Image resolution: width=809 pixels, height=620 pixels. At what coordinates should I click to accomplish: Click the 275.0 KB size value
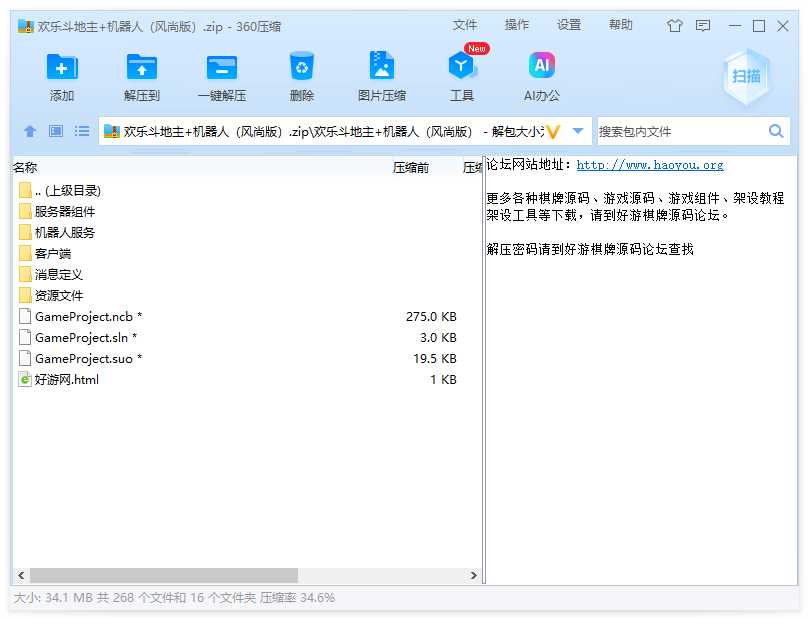click(431, 317)
